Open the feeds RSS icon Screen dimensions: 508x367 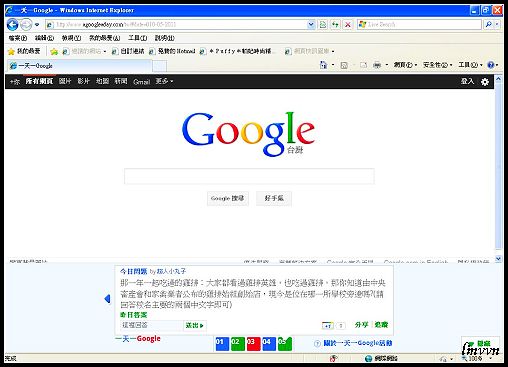pyautogui.click(x=344, y=65)
